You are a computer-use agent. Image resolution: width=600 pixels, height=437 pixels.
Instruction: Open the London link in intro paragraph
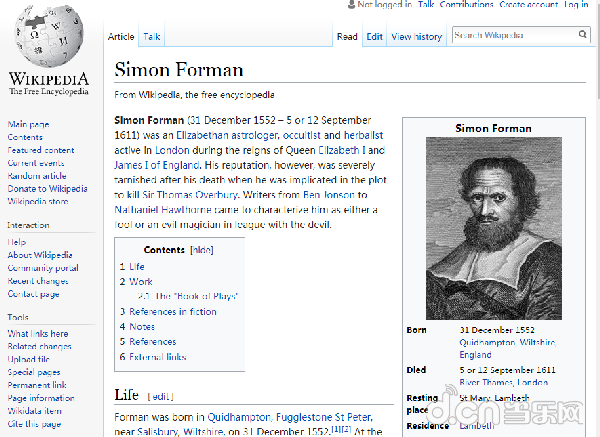(x=172, y=150)
